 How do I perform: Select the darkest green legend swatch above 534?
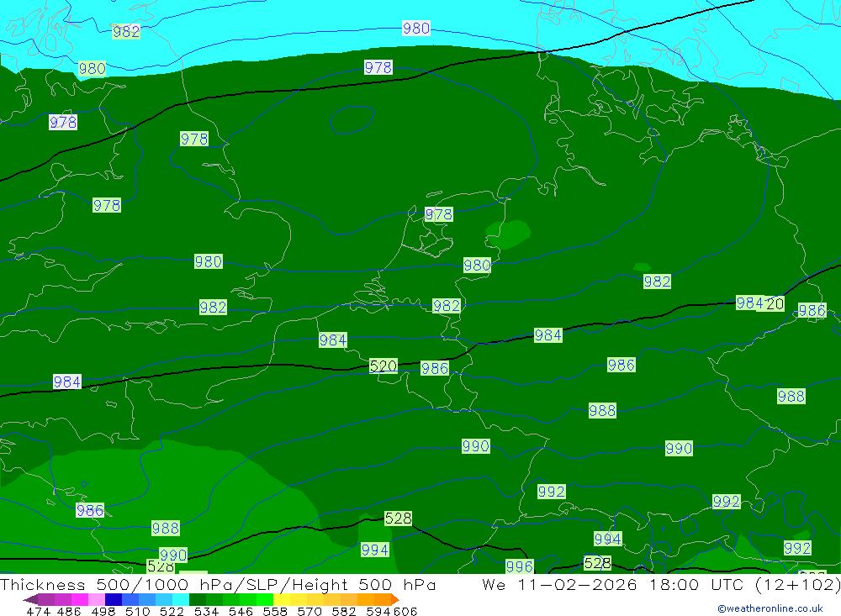pyautogui.click(x=198, y=599)
